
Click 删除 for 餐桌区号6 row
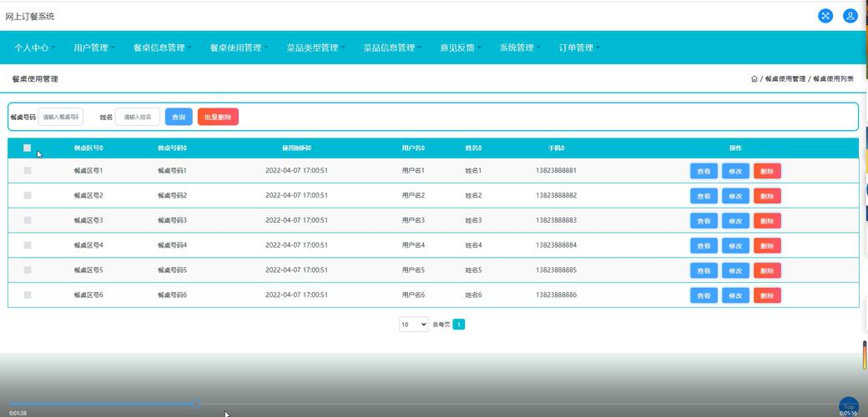pos(767,295)
